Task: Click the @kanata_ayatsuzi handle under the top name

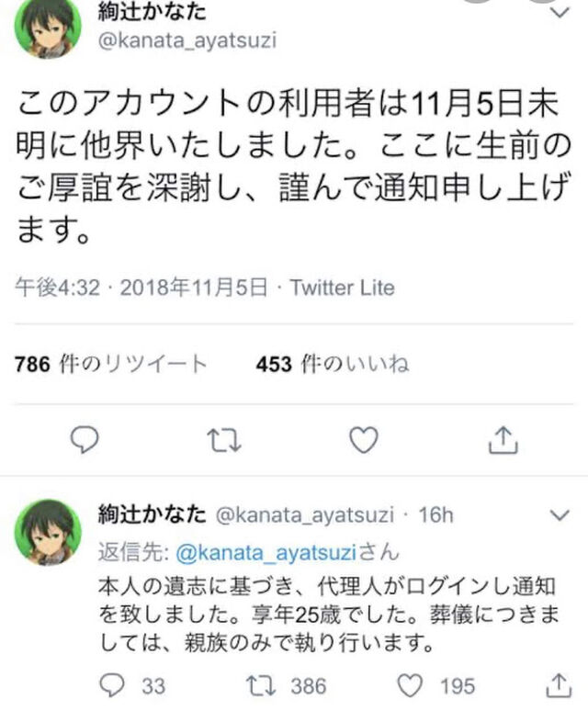Action: pos(187,40)
